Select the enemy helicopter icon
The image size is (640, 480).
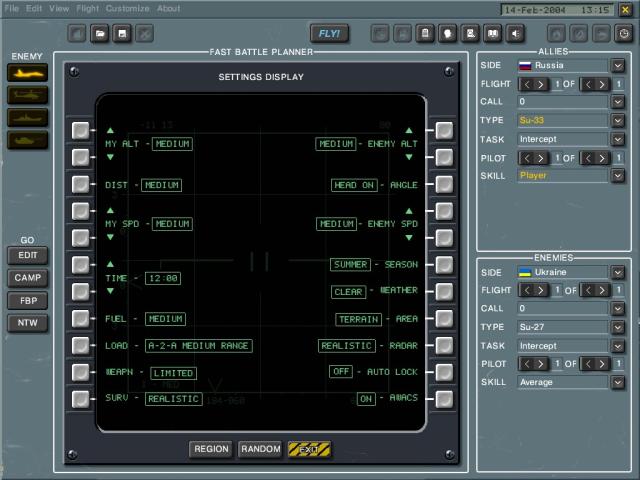click(27, 95)
